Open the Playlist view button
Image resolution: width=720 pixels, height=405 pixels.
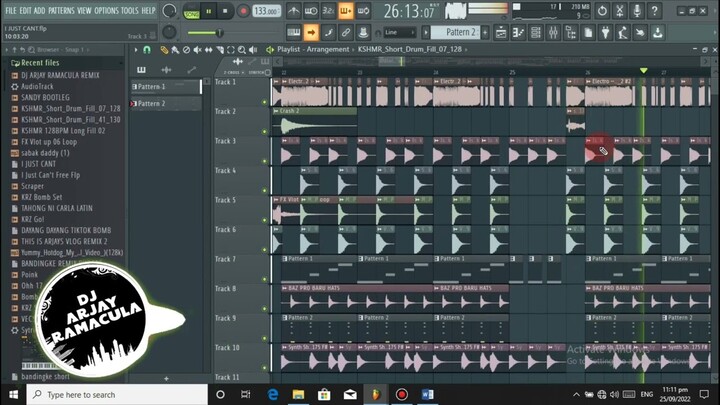click(501, 32)
